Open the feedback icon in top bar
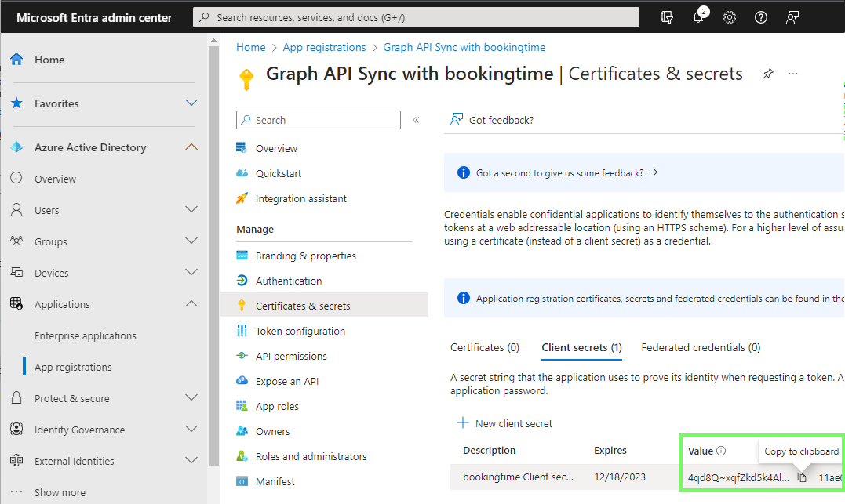 click(x=792, y=17)
